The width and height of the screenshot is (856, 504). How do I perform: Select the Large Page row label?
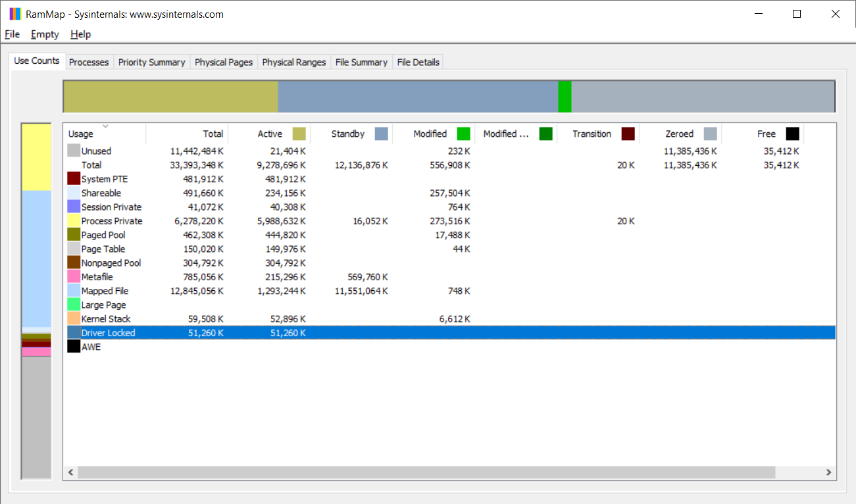point(104,305)
